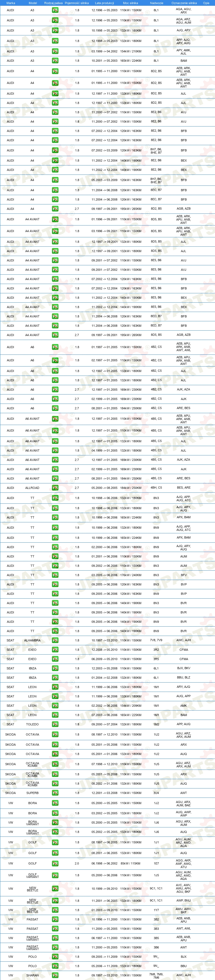Click fuel icon in A6 Avant ARE, BES row
Image resolution: width=215 pixels, height=980 pixels.
55,478
